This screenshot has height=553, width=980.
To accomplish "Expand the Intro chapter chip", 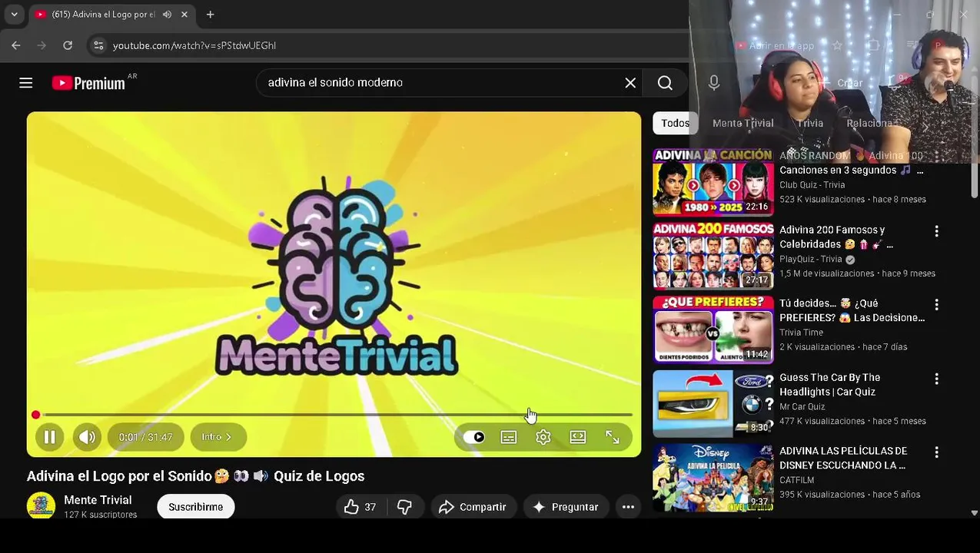I will coord(218,437).
